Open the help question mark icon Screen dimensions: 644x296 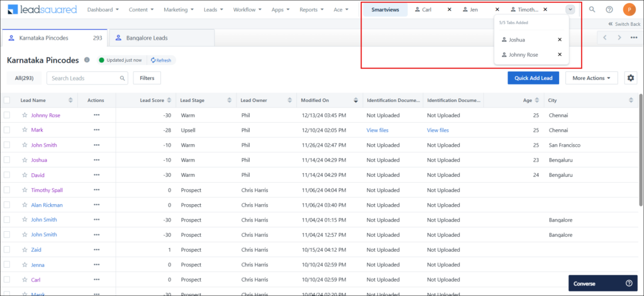coord(609,9)
